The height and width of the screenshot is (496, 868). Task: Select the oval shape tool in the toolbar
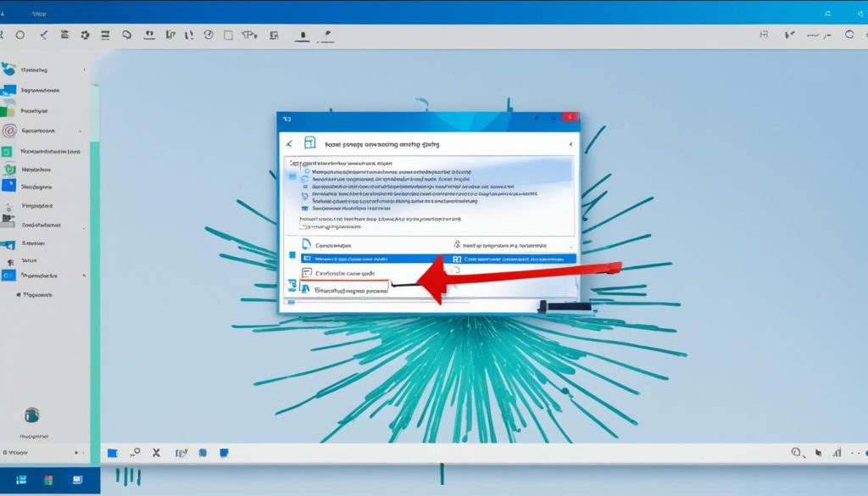[x=20, y=35]
